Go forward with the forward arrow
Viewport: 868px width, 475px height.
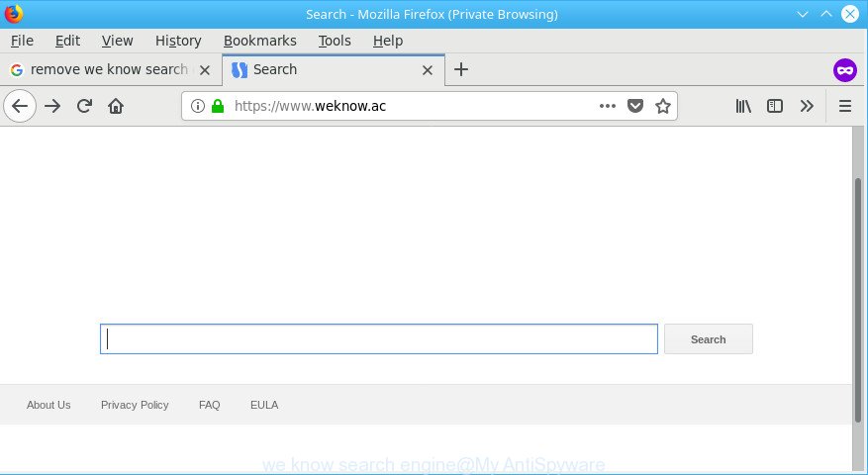[x=52, y=106]
